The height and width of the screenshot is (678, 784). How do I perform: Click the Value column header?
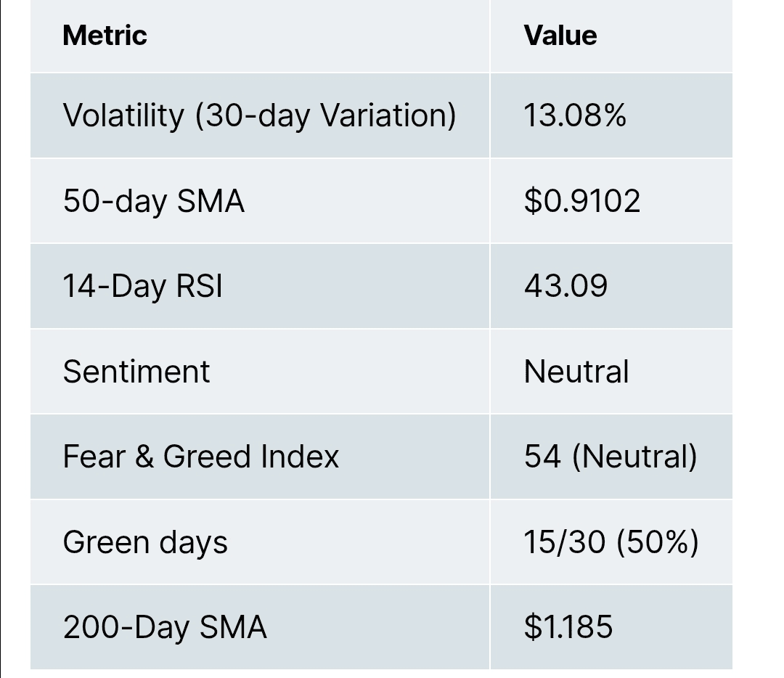[560, 36]
